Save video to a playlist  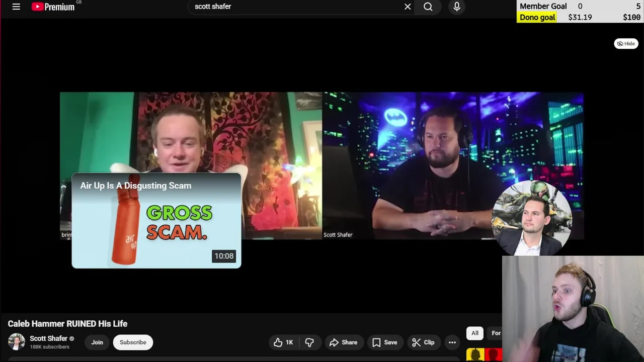point(385,342)
